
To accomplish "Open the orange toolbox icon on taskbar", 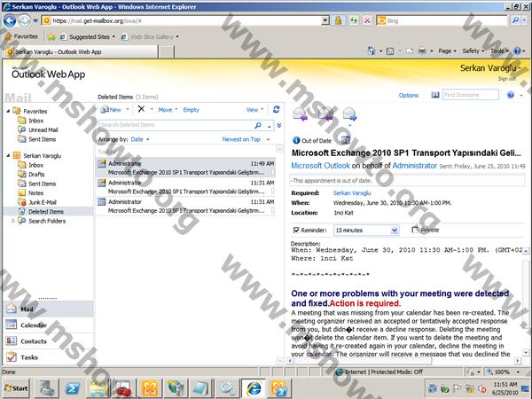I will [x=123, y=388].
